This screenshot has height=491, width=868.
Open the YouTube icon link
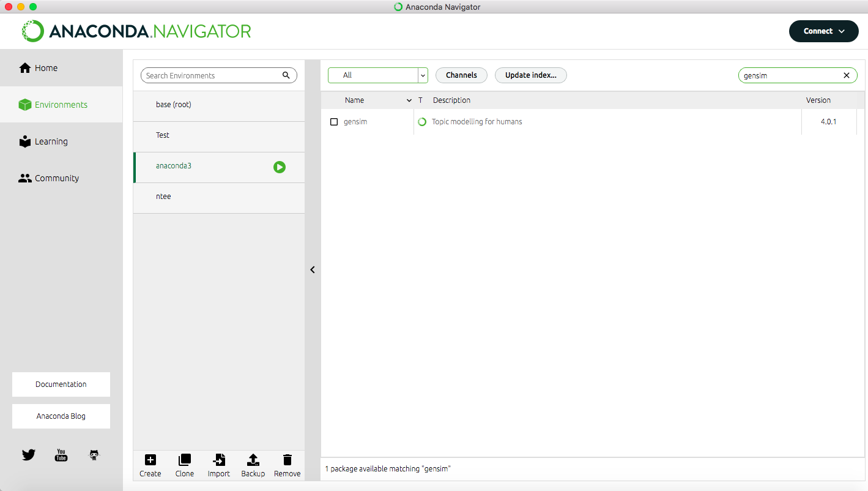pyautogui.click(x=61, y=455)
